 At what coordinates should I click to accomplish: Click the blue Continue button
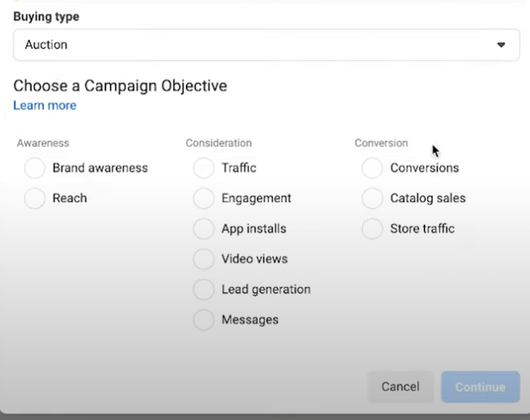pyautogui.click(x=480, y=387)
